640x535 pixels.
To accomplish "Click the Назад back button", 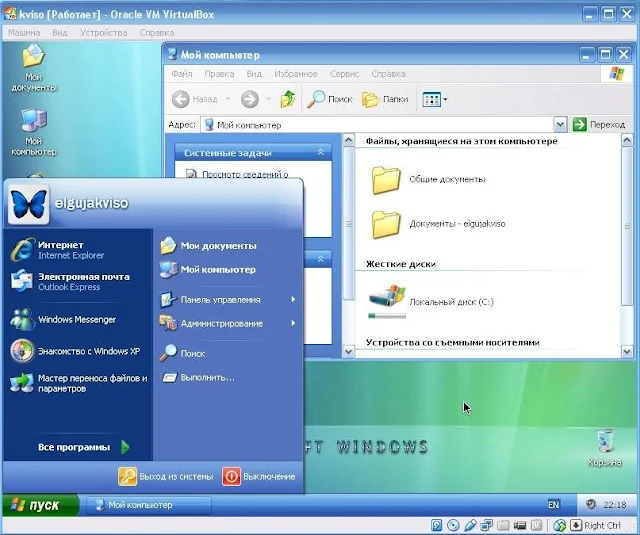I will click(x=195, y=99).
